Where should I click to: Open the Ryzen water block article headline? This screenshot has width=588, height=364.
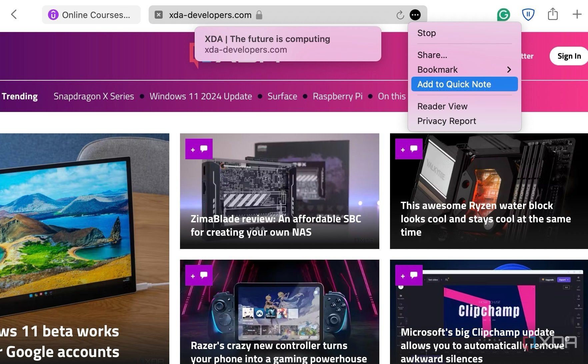pyautogui.click(x=486, y=219)
